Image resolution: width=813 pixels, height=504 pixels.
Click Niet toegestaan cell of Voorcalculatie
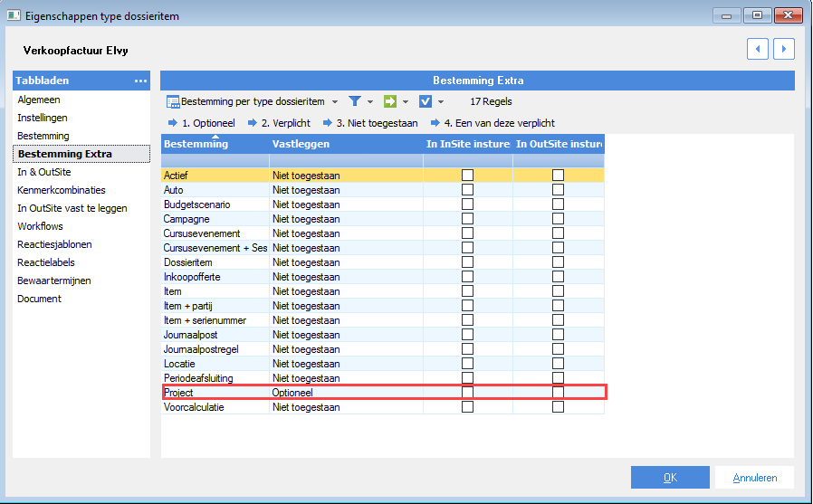coord(346,407)
